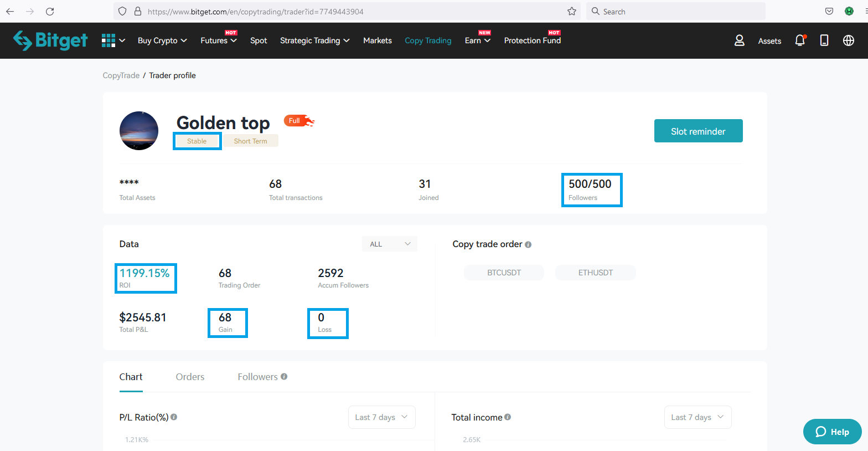Open Markets in the navigation bar
The width and height of the screenshot is (868, 451).
pyautogui.click(x=378, y=40)
